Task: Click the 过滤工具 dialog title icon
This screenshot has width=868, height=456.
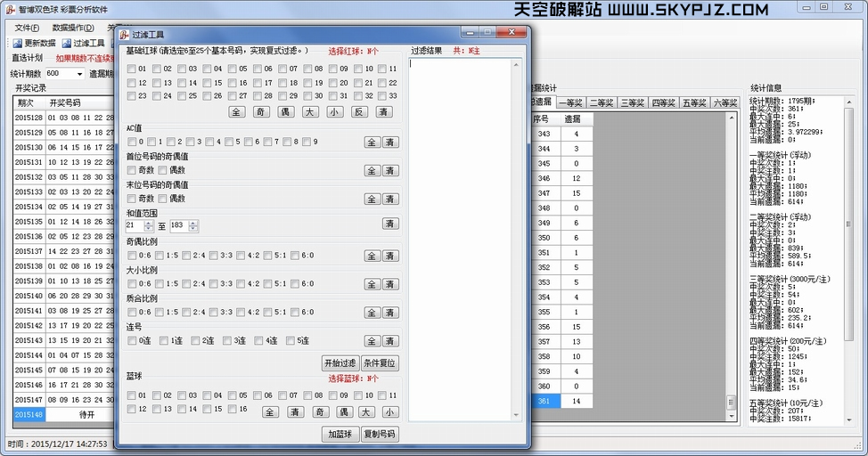Action: 124,34
